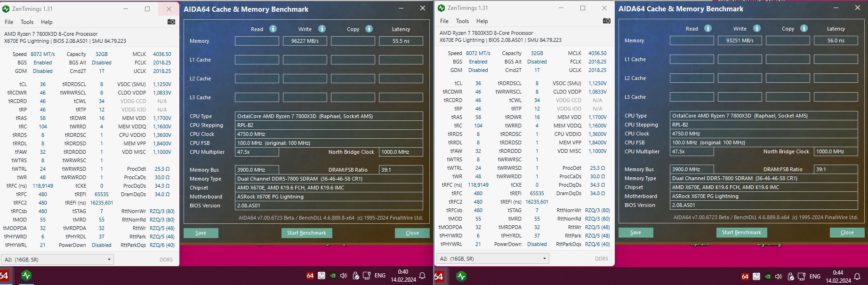Click tREFI 65535 value in right ZenTimings
The height and width of the screenshot is (285, 868).
[x=537, y=193]
